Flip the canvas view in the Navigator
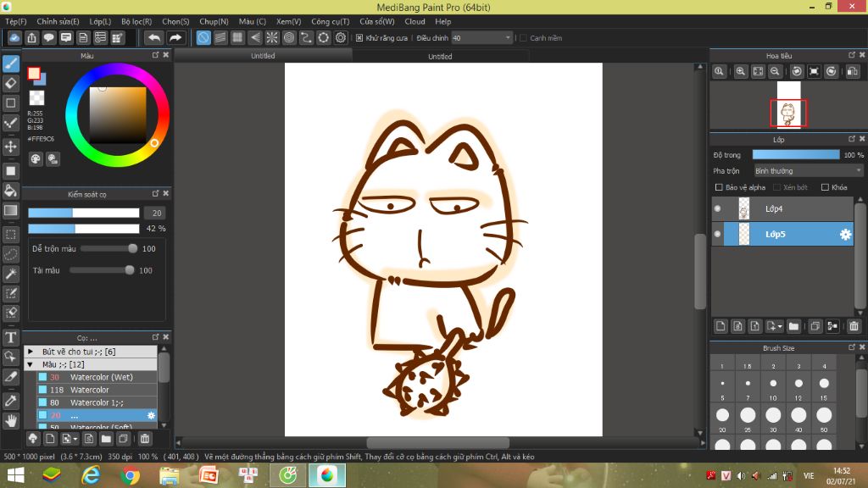The width and height of the screenshot is (868, 488). (x=853, y=71)
